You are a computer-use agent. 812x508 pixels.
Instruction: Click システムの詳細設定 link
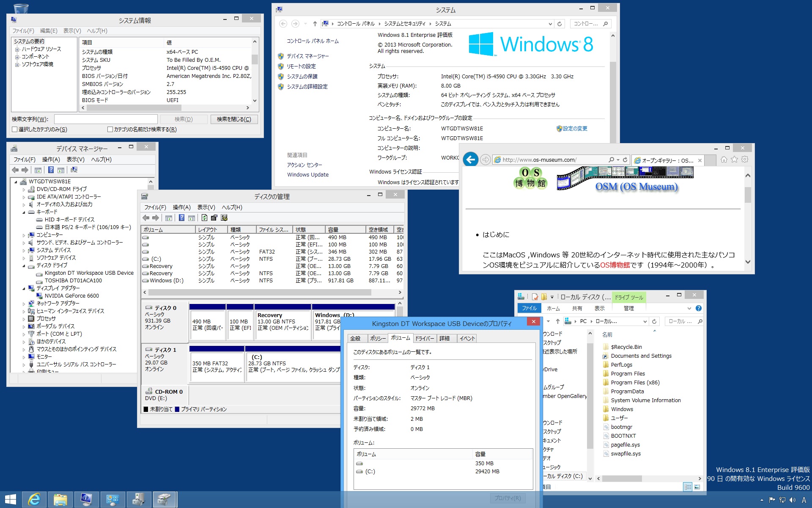tap(307, 86)
